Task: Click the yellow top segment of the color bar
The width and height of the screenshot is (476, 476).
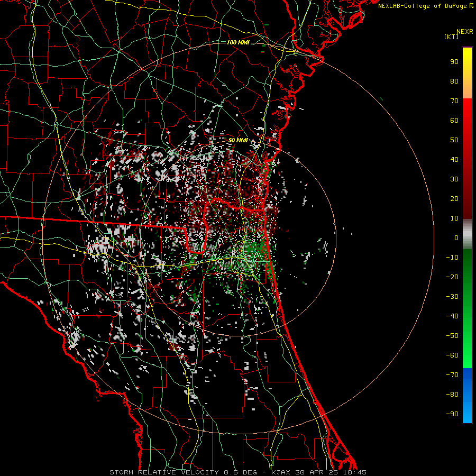Action: click(467, 73)
